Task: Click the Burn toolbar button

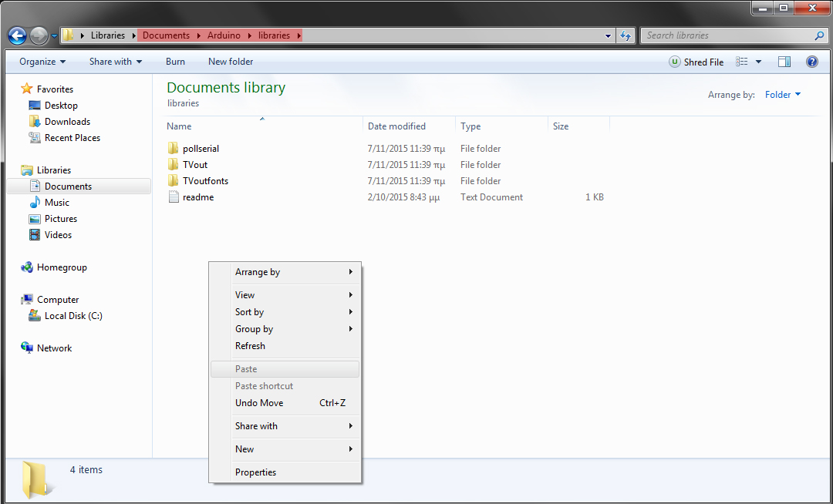Action: 175,62
